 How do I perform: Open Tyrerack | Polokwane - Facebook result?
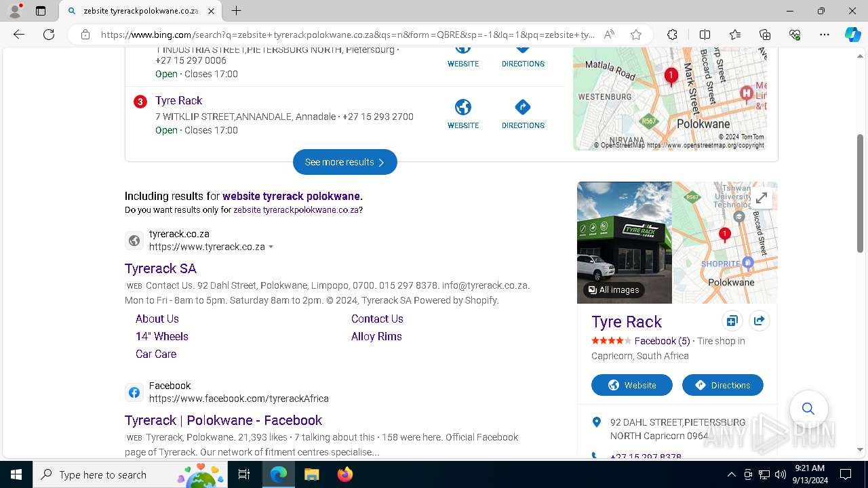(x=223, y=420)
